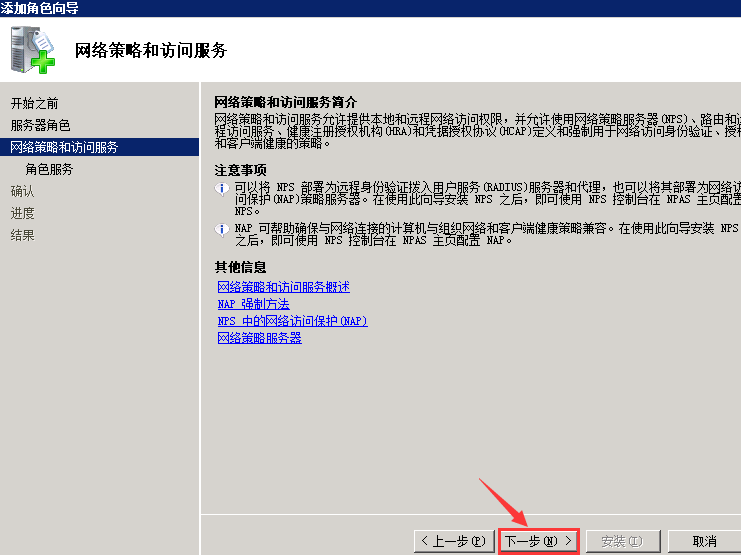Click the 网络策略和访问服务简介 heading

[x=286, y=102]
